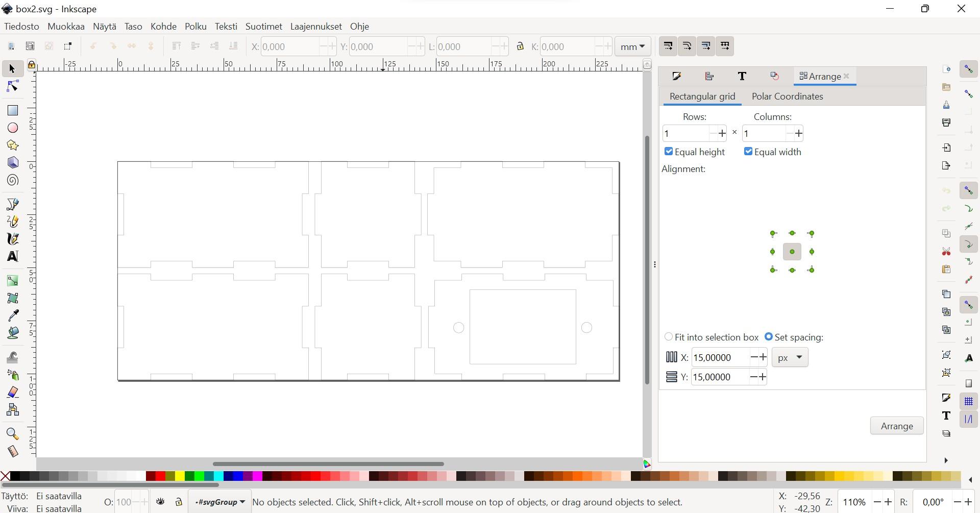The image size is (980, 513).
Task: Activate the 3D box tool
Action: pyautogui.click(x=12, y=163)
